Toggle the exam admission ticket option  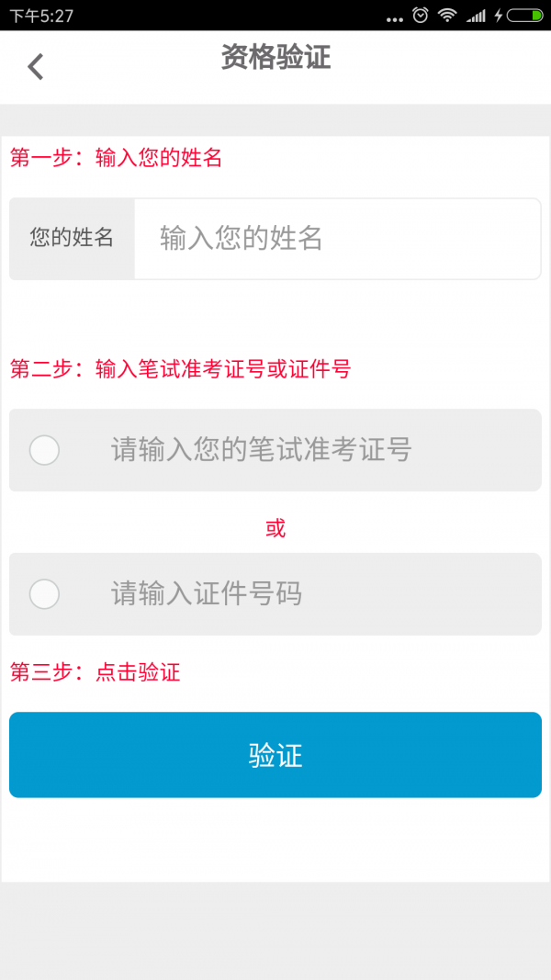click(x=44, y=451)
